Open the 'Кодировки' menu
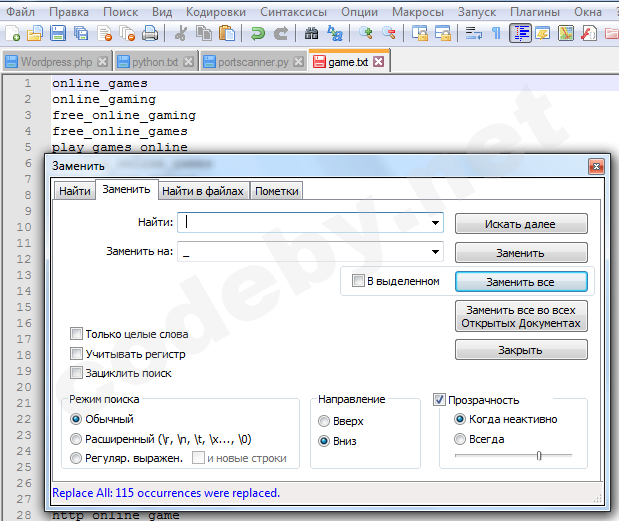 pyautogui.click(x=215, y=11)
